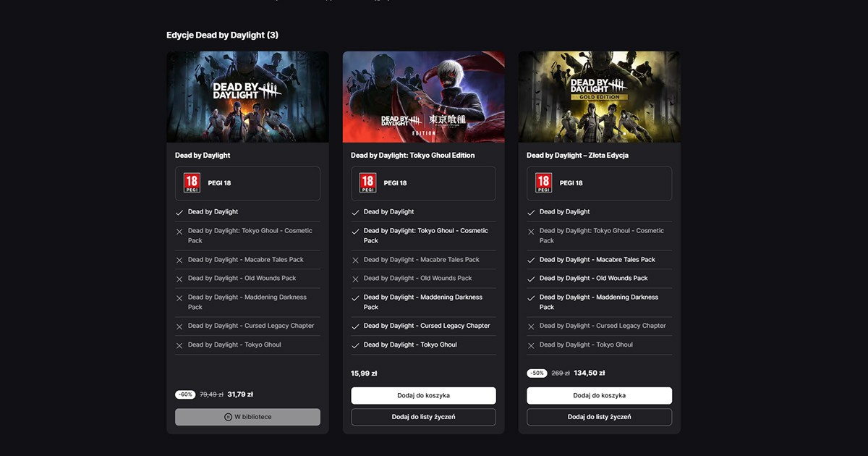Click the struck-through price '79,49 zł'

click(x=211, y=394)
